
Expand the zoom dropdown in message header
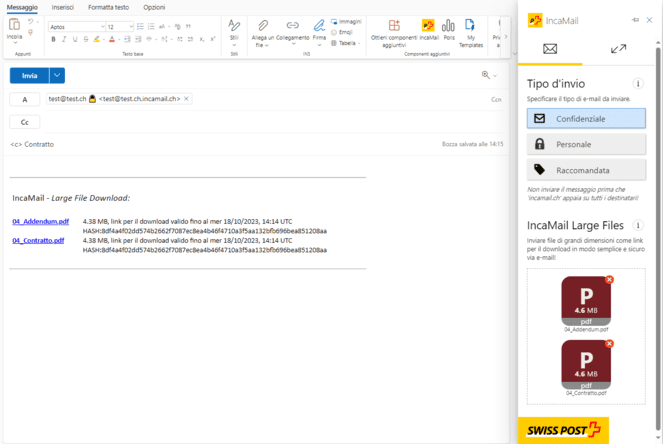coord(494,75)
